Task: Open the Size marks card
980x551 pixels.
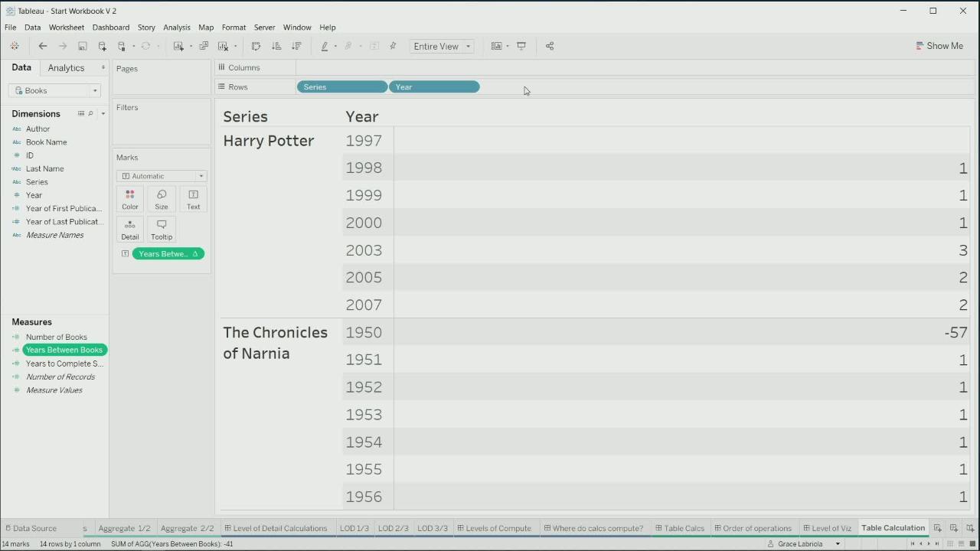Action: click(x=162, y=199)
